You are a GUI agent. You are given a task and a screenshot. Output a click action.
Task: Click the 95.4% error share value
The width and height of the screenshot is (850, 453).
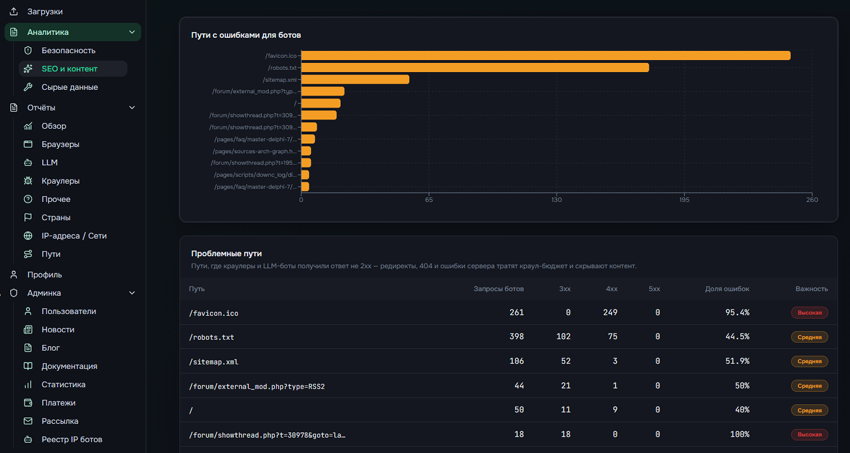737,313
